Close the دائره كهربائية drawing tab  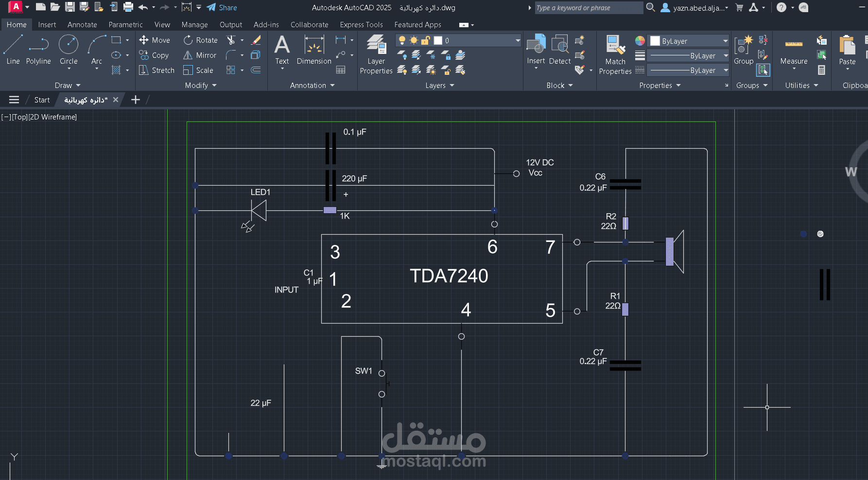coord(116,100)
